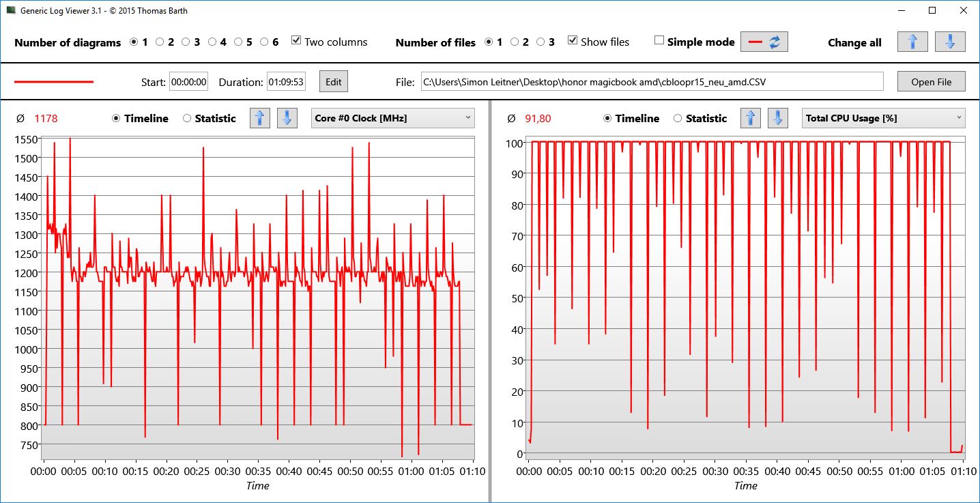Open the Core #0 Clock [MHz] dropdown
Viewport: 980px width, 503px height.
(393, 118)
